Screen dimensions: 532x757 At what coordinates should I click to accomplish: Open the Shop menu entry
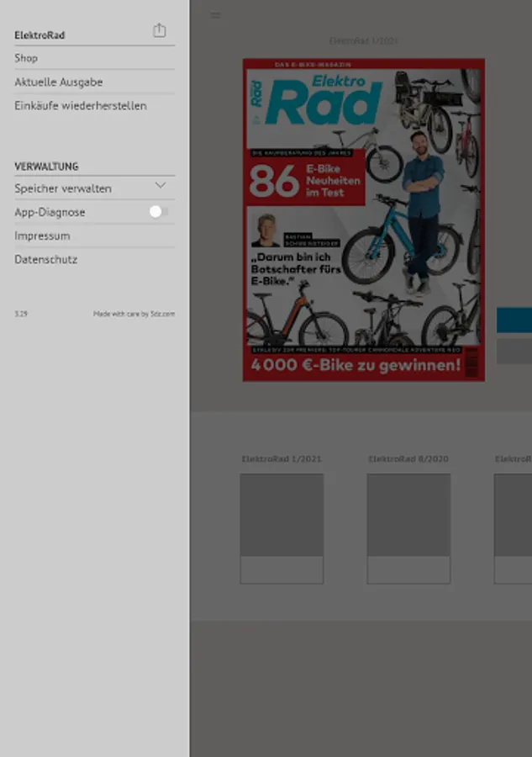[x=94, y=58]
